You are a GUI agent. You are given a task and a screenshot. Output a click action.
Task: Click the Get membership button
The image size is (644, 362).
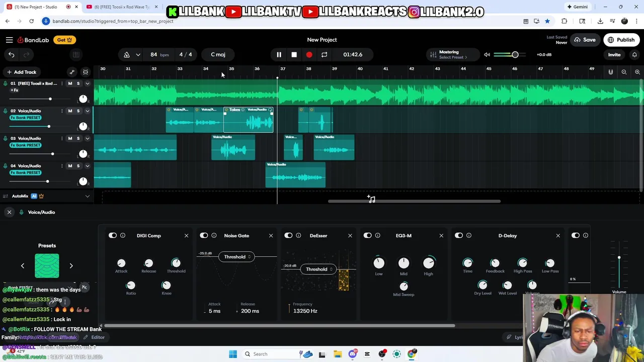coord(64,40)
